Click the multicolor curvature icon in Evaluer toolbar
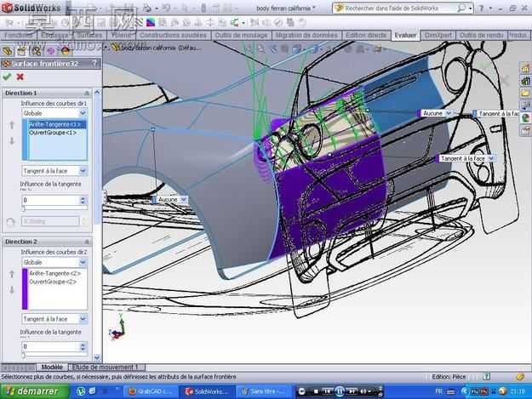 (x=151, y=23)
